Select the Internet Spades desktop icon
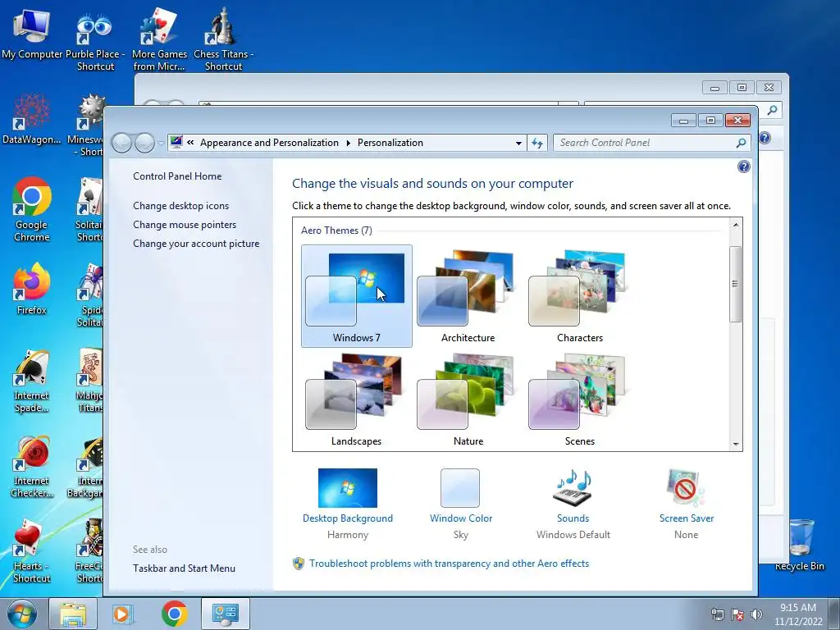 click(x=32, y=381)
